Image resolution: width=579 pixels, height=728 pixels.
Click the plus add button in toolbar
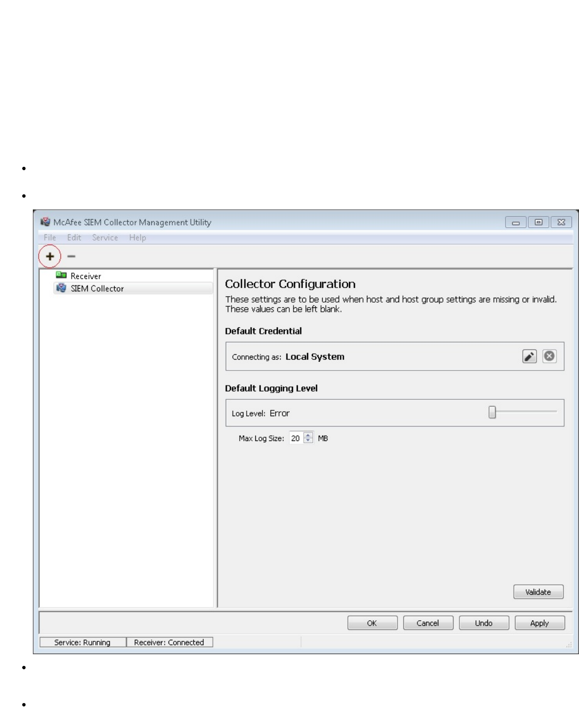[50, 256]
